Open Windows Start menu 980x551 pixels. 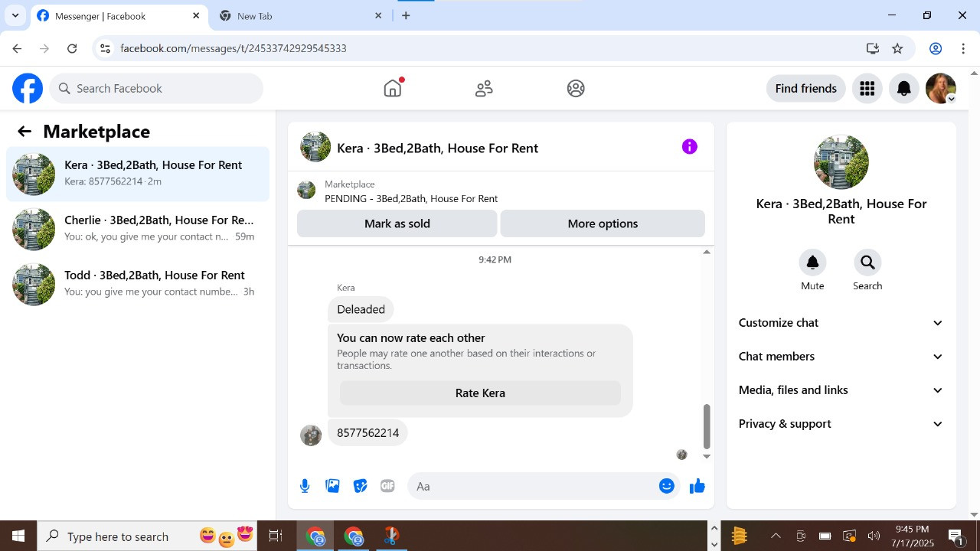pos(18,536)
